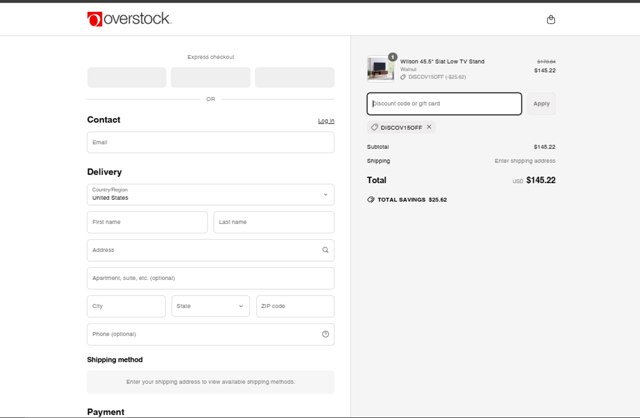Viewport: 640px width, 418px height.
Task: Open the shopping bag cart icon
Action: tap(551, 19)
